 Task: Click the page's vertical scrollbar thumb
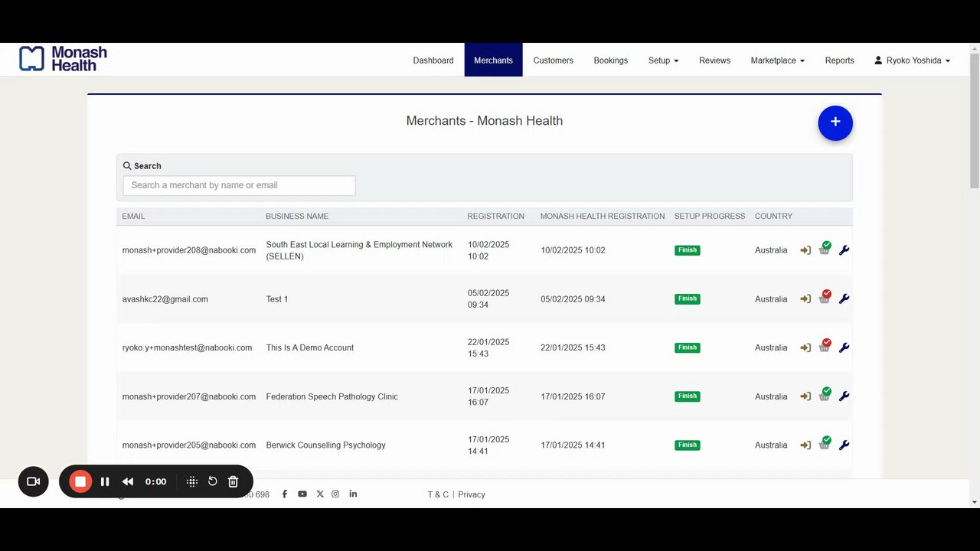pos(975,122)
